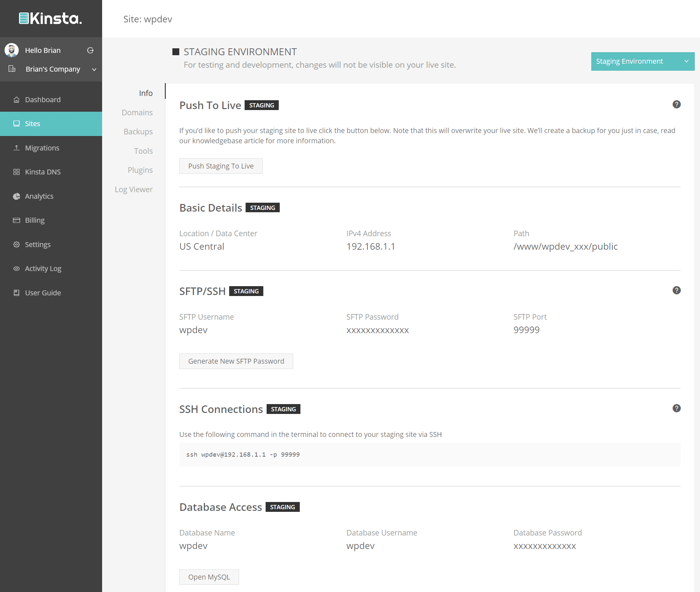Click the Kinsta logo
Image resolution: width=700 pixels, height=592 pixels.
pos(51,18)
